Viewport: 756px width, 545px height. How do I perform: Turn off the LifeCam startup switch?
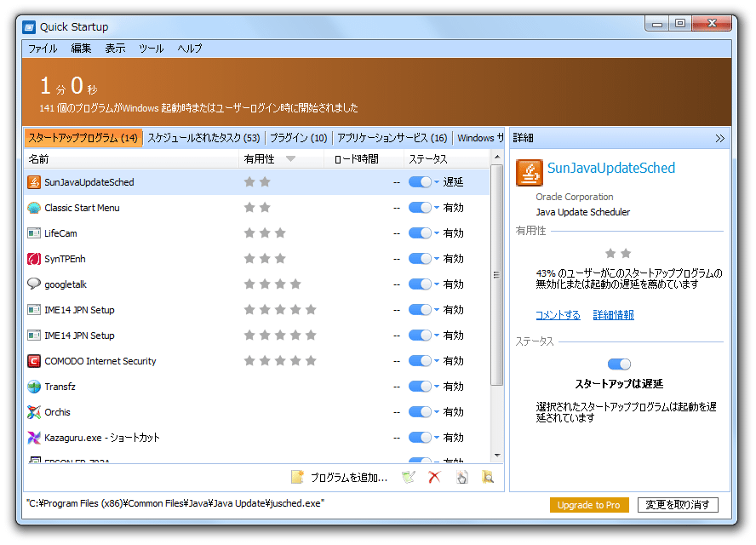click(420, 233)
